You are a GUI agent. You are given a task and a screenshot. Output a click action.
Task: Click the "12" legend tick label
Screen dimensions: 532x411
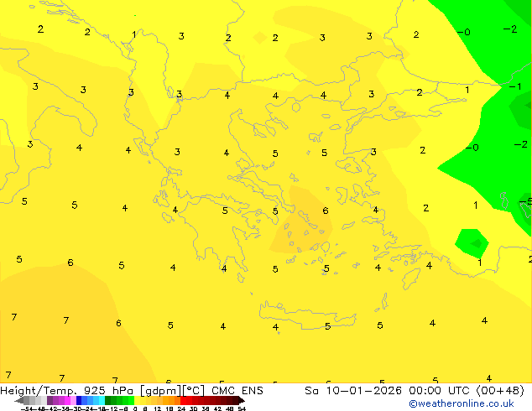(x=157, y=409)
